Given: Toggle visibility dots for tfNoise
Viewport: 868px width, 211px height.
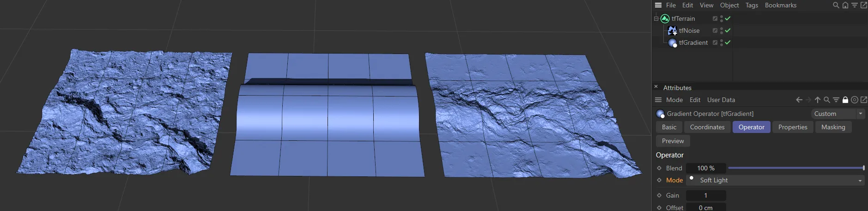Looking at the screenshot, I should [721, 30].
